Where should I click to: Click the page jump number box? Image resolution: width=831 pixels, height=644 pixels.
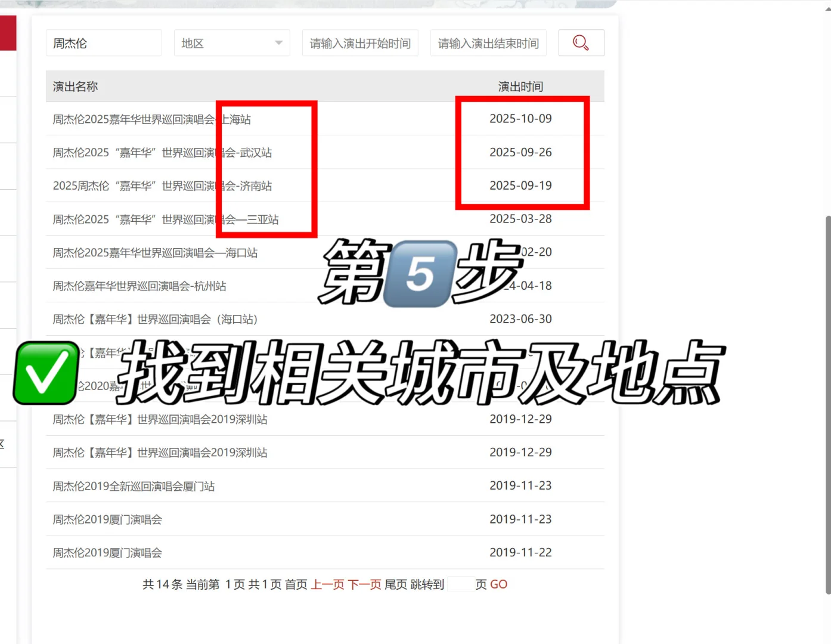pos(461,584)
